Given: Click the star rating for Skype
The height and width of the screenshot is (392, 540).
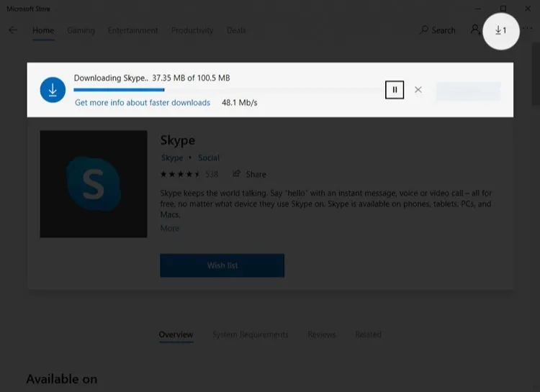Looking at the screenshot, I should pos(180,174).
